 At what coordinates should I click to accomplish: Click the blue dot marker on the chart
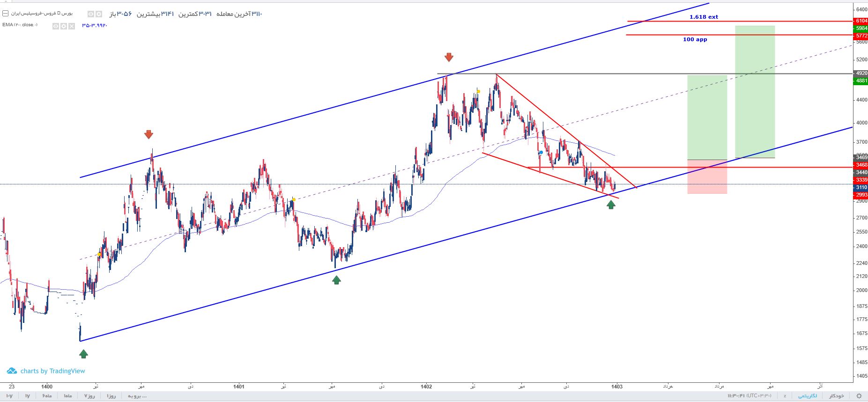pos(541,153)
